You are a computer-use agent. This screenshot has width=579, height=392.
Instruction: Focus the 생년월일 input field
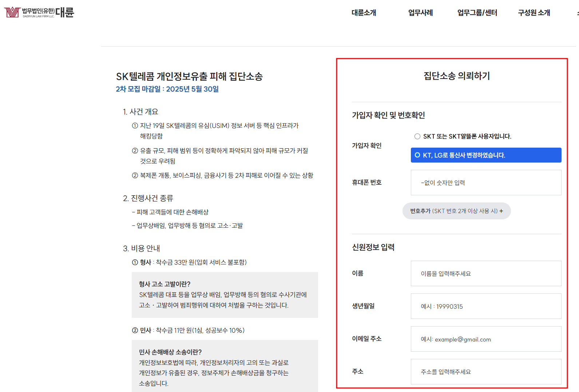pos(486,306)
